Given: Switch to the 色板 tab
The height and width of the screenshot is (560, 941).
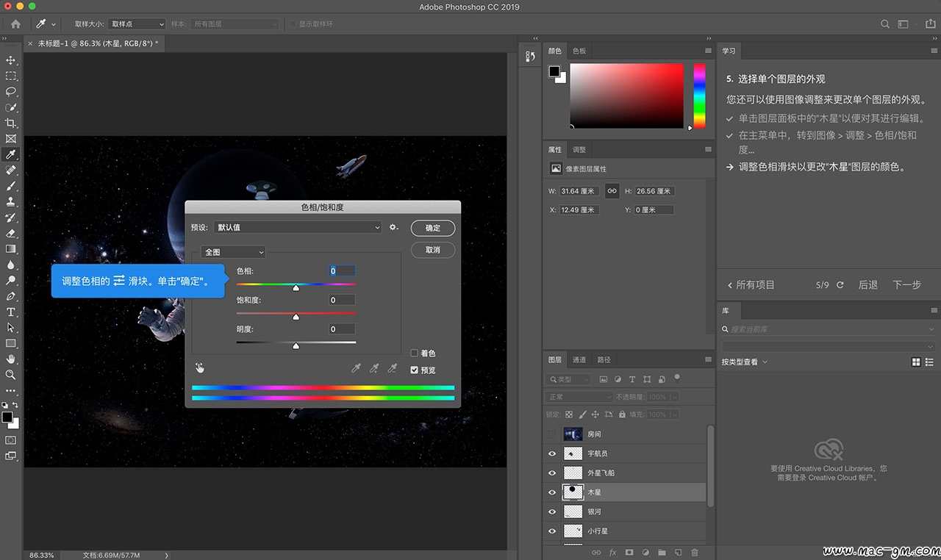Looking at the screenshot, I should [x=579, y=51].
